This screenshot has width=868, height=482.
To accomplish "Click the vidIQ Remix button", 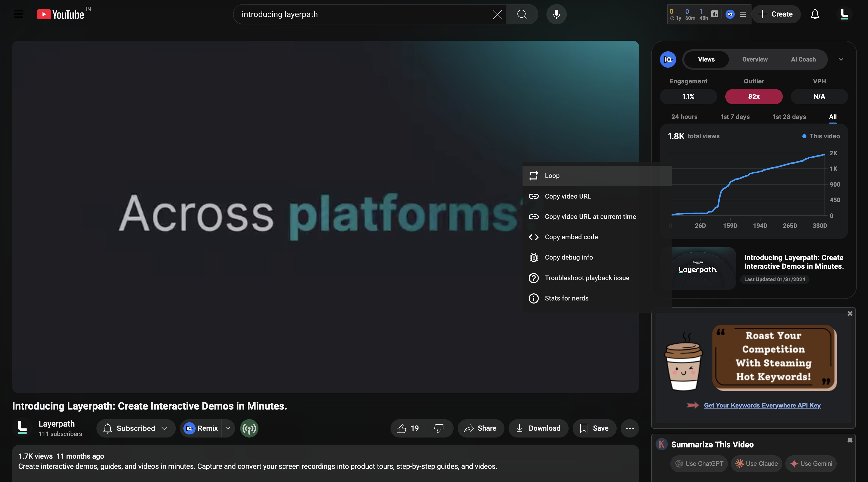I will 201,428.
